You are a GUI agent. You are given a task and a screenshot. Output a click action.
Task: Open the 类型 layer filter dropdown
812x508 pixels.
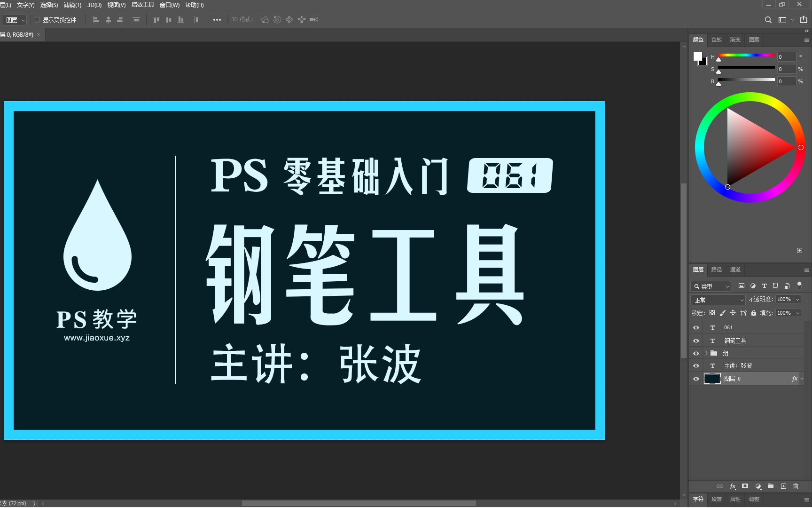click(x=710, y=286)
